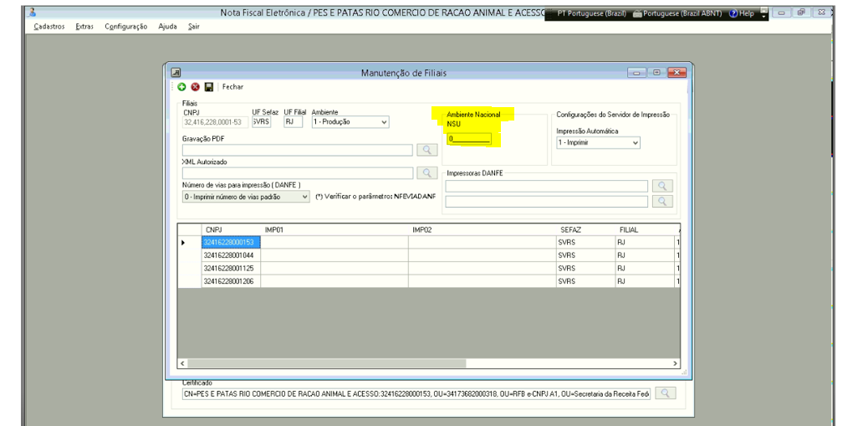Browse folder for Gravação PDF path
The height and width of the screenshot is (426, 868).
point(426,150)
